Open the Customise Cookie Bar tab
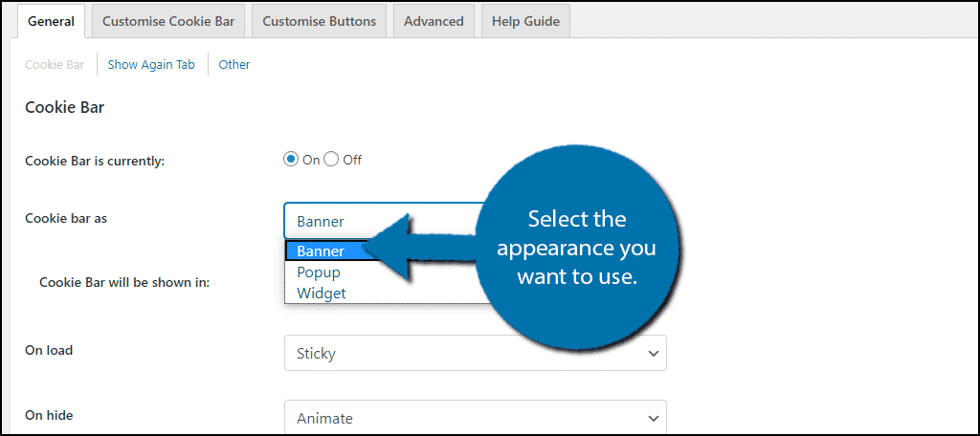980x436 pixels. [168, 21]
